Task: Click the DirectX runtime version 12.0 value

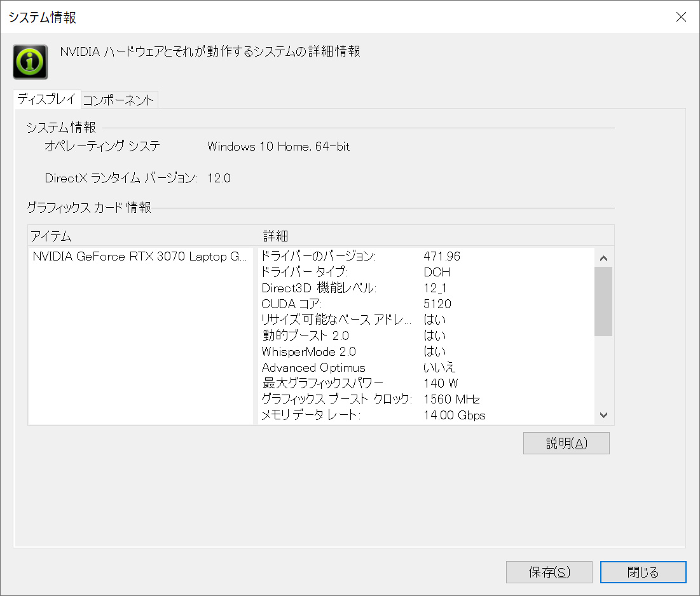Action: (x=219, y=178)
